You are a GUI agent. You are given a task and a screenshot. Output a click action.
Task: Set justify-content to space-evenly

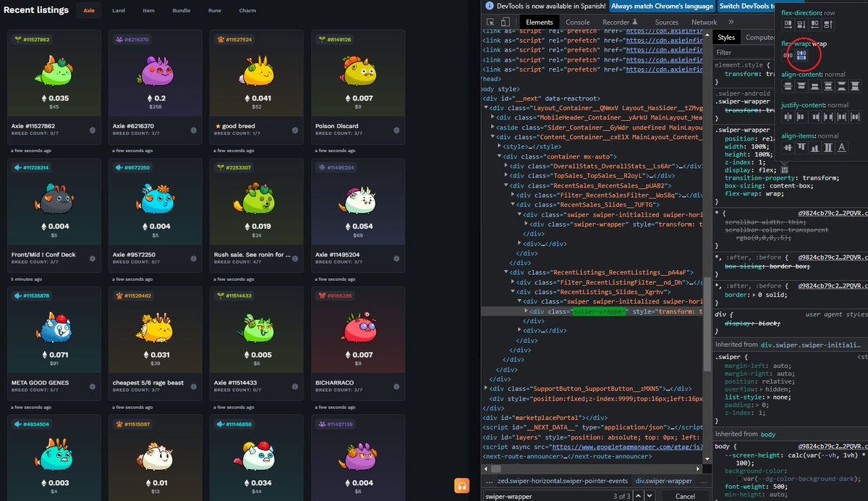(x=854, y=117)
